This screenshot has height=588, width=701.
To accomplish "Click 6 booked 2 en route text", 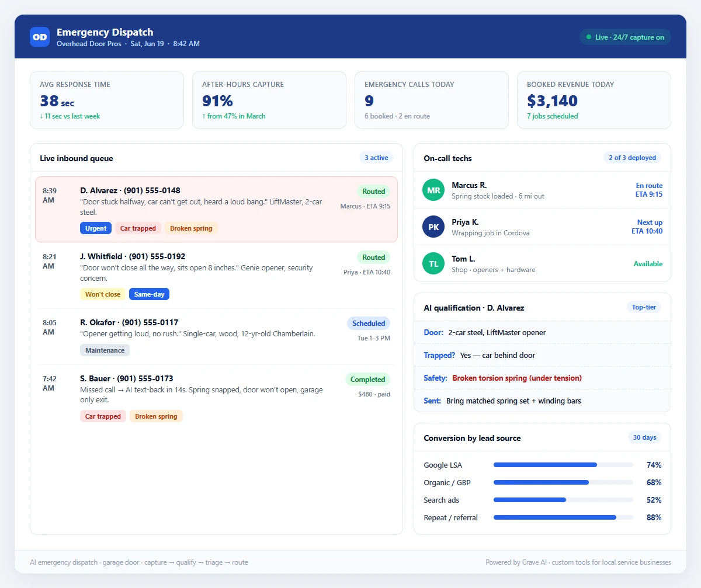I will coord(397,116).
